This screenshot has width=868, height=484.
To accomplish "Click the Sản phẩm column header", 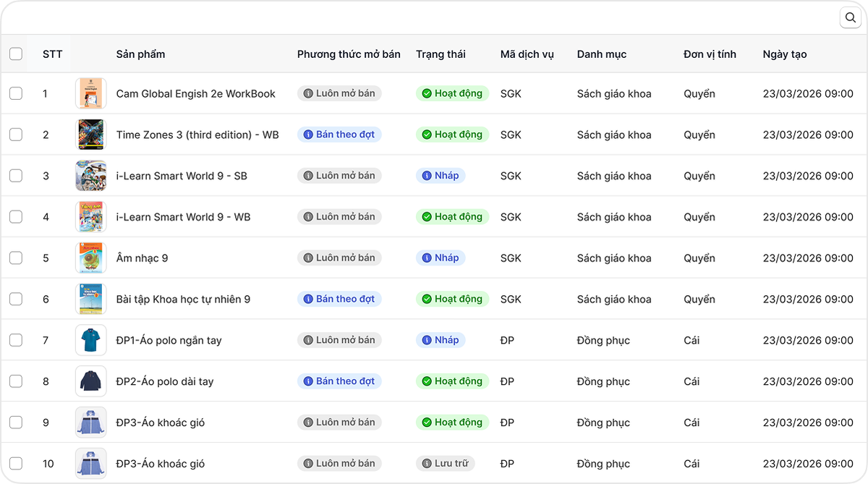I will pyautogui.click(x=140, y=54).
